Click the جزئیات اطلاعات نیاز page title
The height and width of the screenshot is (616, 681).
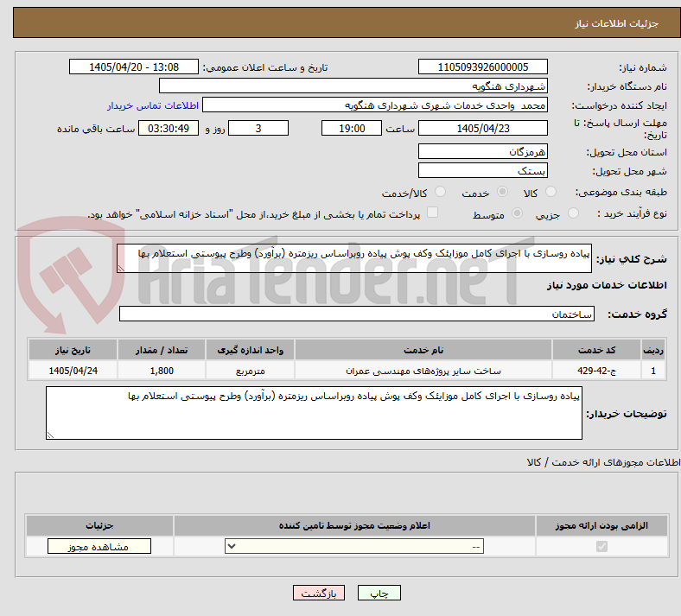617,23
